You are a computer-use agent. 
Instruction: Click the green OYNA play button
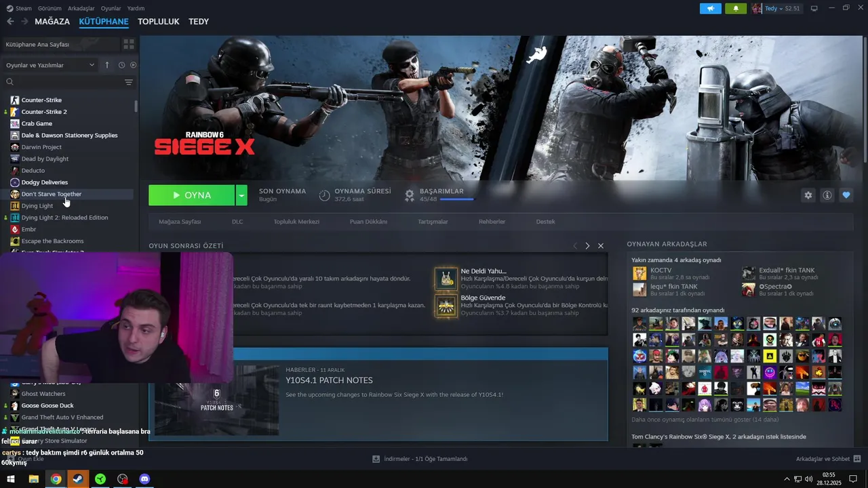pos(192,195)
